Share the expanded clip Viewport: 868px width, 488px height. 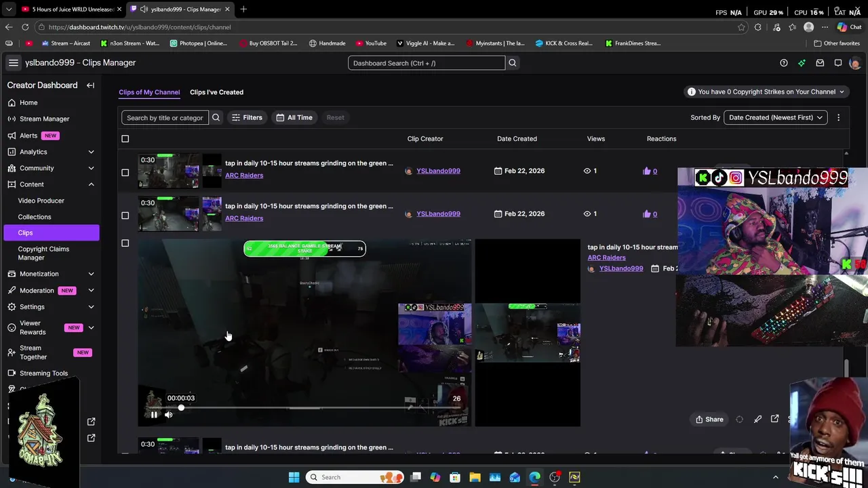point(709,419)
